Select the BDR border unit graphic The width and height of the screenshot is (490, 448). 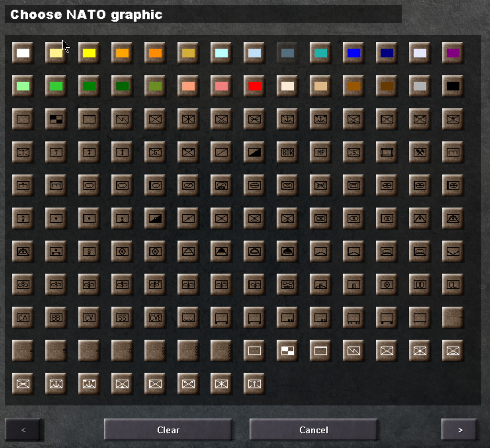coord(288,152)
